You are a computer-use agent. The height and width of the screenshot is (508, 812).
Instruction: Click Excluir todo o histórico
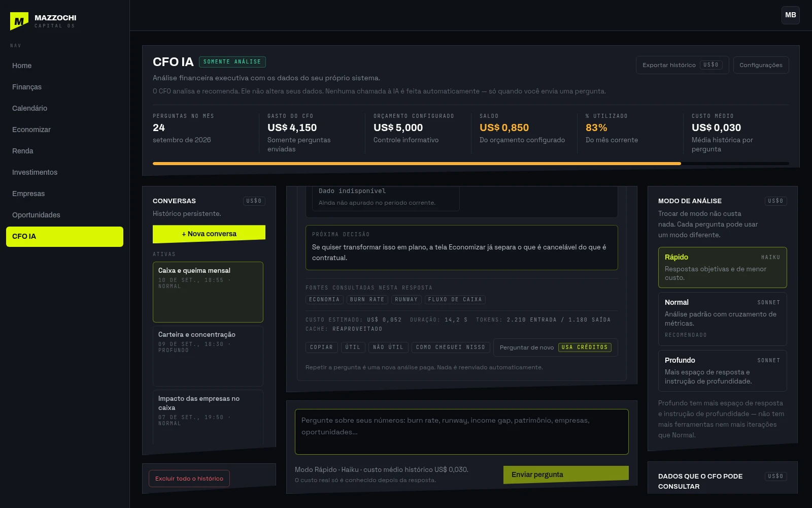coord(189,479)
